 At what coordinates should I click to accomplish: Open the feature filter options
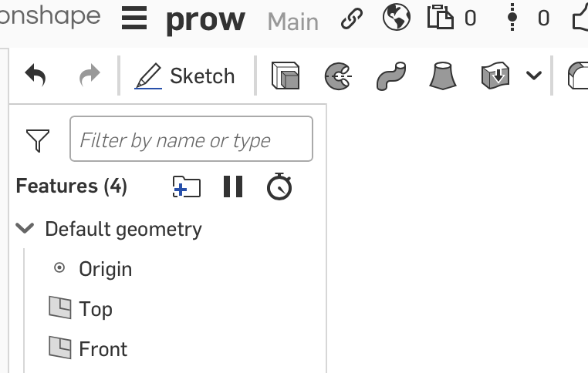(38, 139)
